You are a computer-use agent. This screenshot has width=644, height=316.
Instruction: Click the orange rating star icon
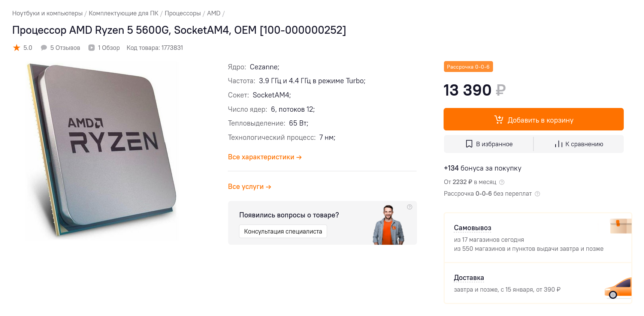tap(16, 48)
